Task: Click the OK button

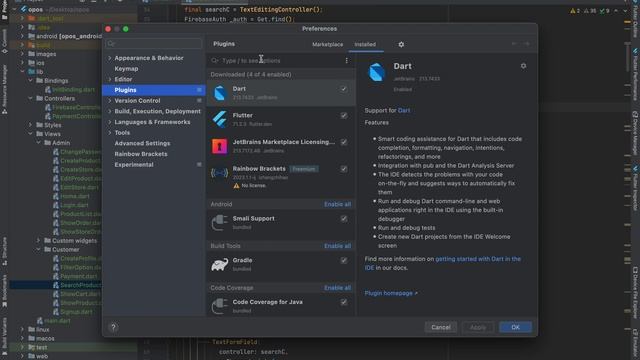Action: coord(515,327)
